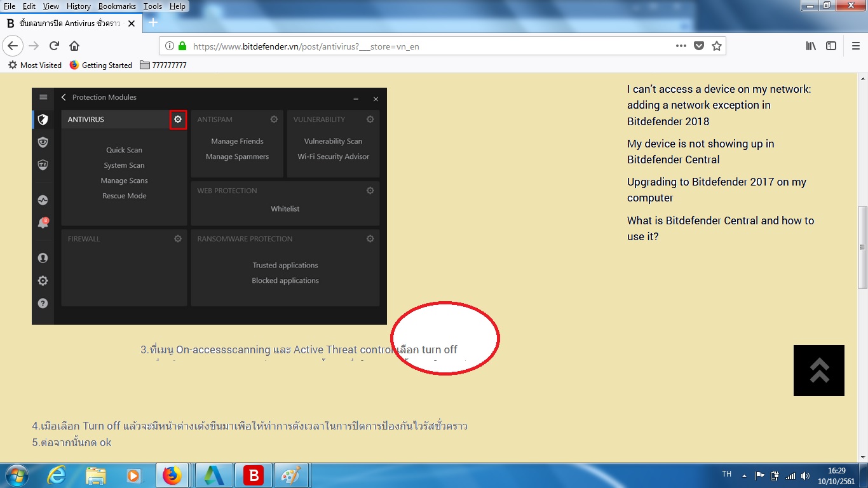Open the Most Visited bookmarks
This screenshot has width=868, height=488.
[35, 65]
